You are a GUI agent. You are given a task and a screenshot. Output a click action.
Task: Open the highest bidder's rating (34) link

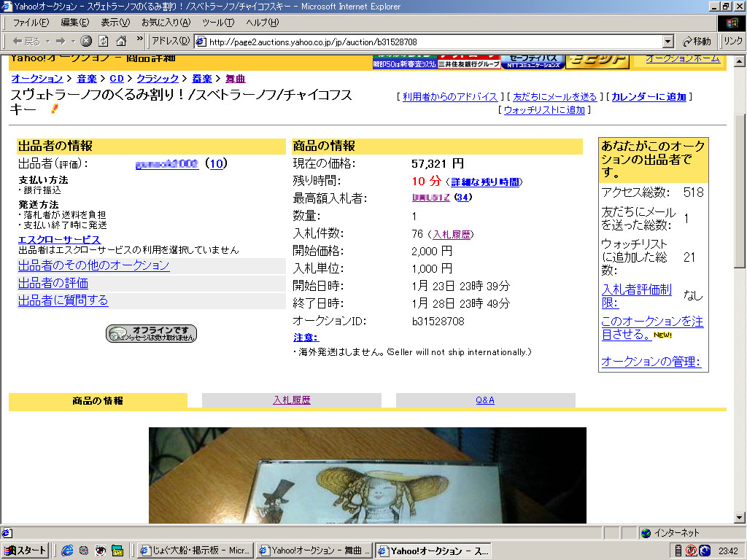(x=462, y=197)
